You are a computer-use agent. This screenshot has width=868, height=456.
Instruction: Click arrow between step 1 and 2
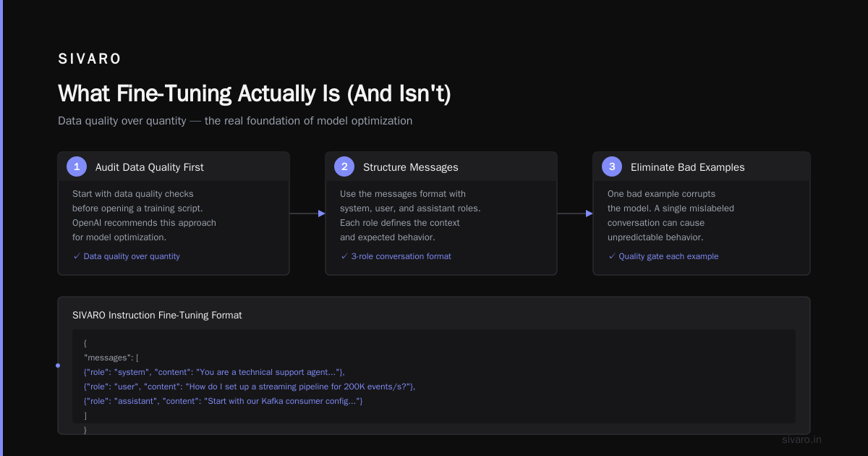pos(307,214)
